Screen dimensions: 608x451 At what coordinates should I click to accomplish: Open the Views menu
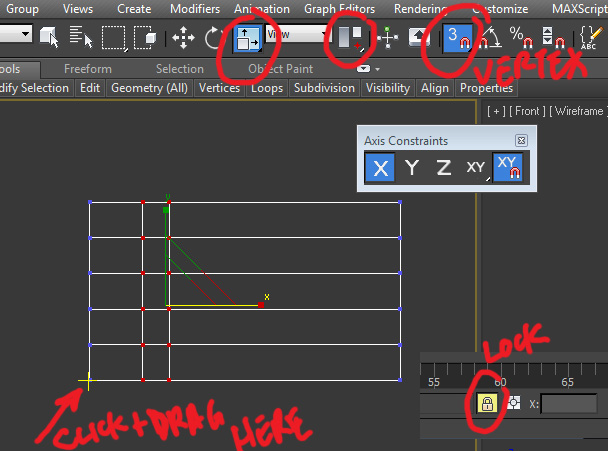tap(78, 9)
